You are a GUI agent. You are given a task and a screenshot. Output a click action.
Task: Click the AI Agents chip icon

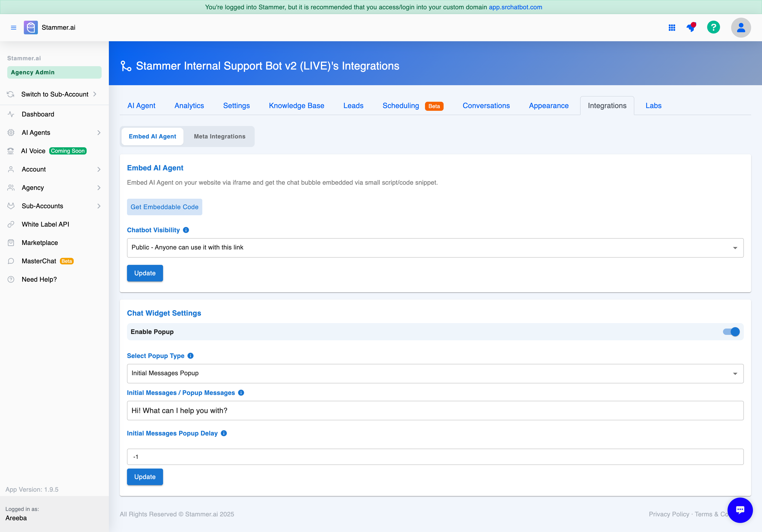(x=11, y=133)
